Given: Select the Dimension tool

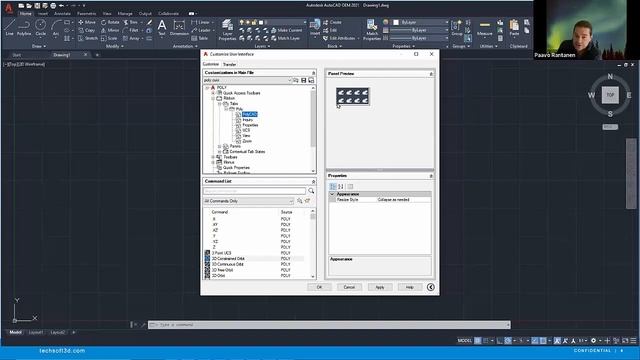Looking at the screenshot, I should pos(179,28).
